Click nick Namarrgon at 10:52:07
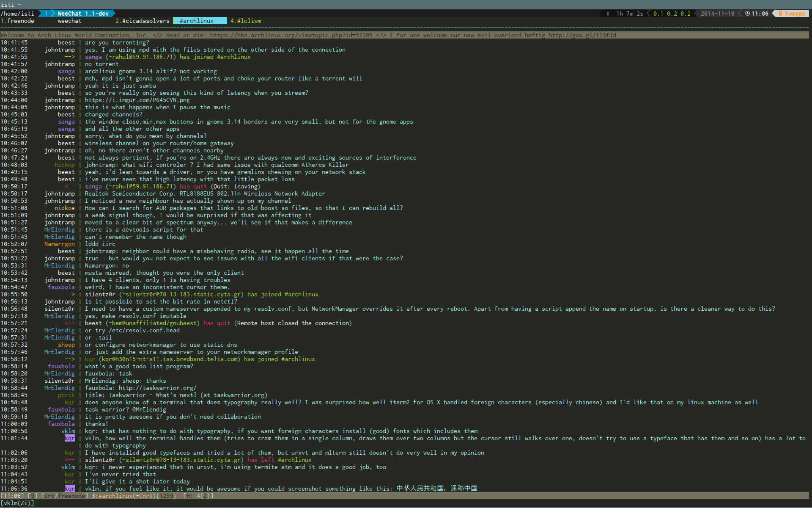Screen dimensions: 812x508 click(60, 244)
